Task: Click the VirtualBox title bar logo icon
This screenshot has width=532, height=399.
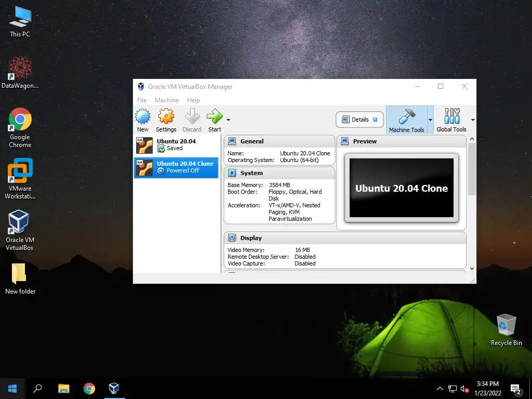Action: (x=141, y=87)
